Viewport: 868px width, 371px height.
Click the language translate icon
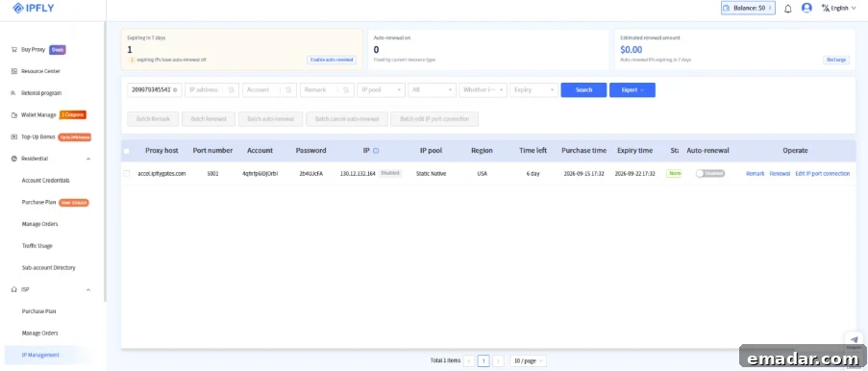click(826, 8)
